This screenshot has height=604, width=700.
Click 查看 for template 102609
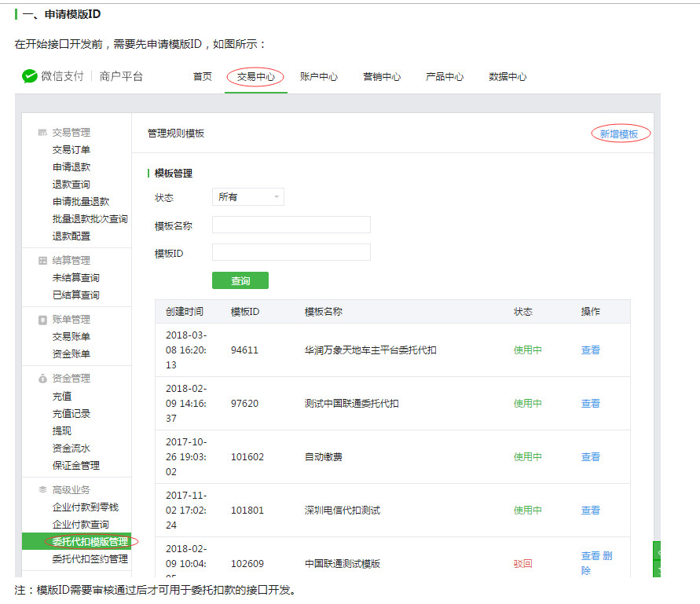[x=590, y=556]
